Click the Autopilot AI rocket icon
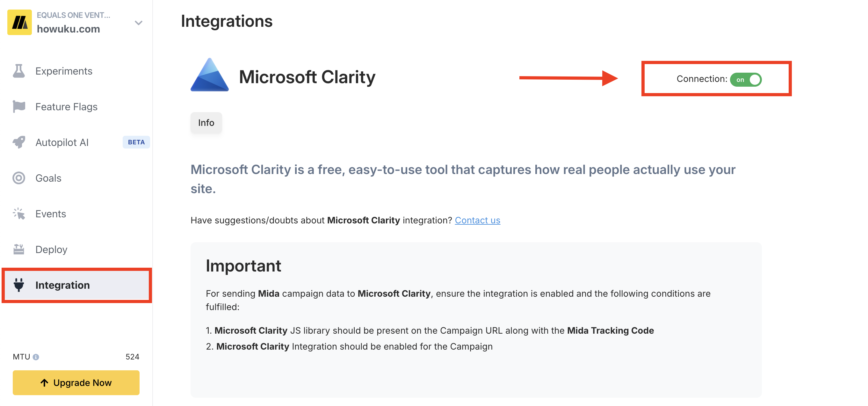 click(x=19, y=142)
